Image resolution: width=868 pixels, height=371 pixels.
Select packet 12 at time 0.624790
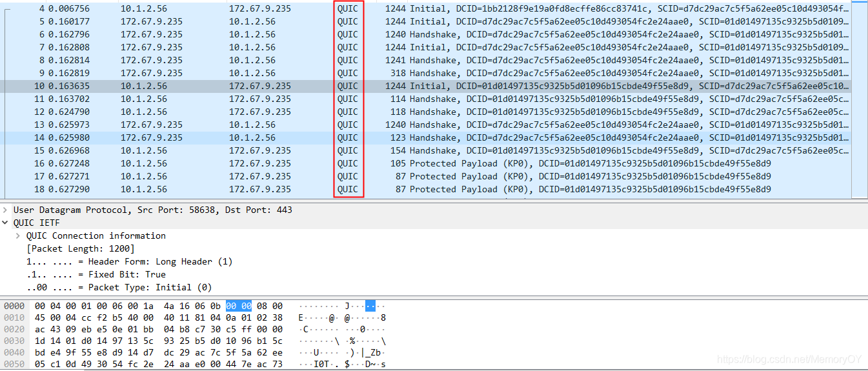pos(426,112)
